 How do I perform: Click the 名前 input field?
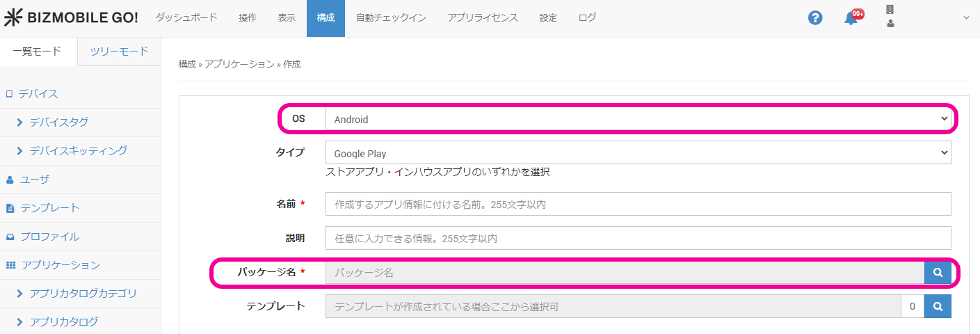click(638, 205)
